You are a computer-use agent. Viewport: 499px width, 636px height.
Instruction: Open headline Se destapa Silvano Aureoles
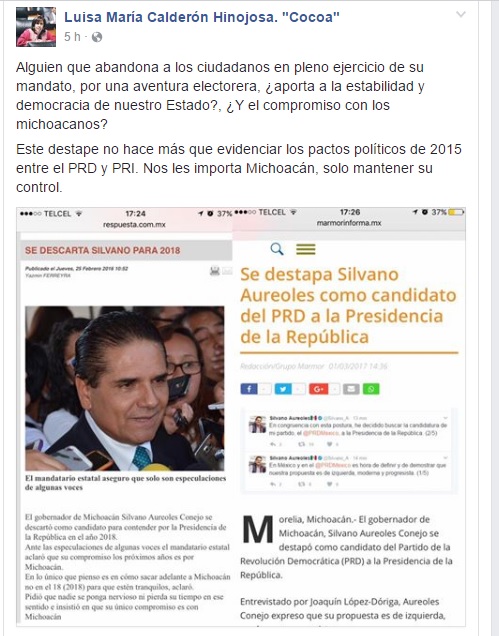[348, 305]
